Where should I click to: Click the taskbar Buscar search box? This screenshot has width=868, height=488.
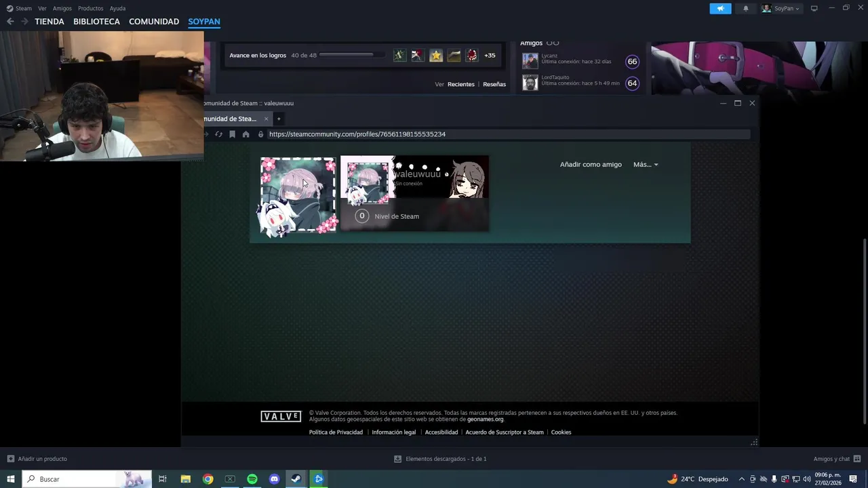click(87, 479)
